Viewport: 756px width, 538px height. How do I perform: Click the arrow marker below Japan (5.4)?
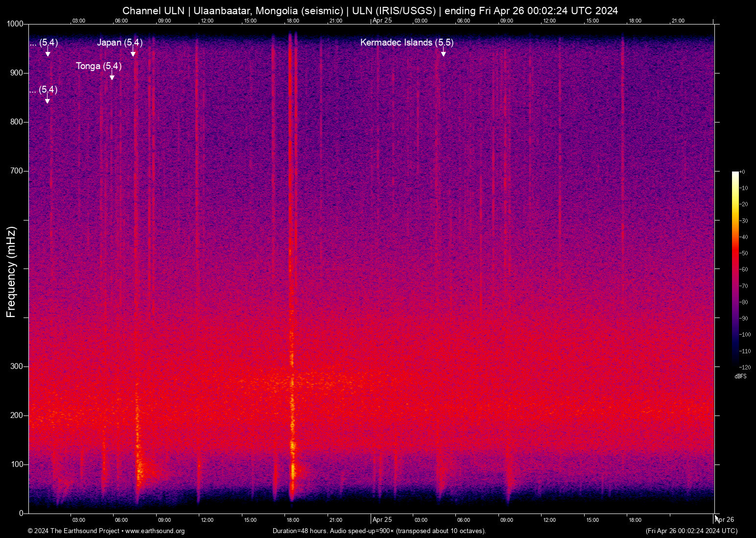133,53
